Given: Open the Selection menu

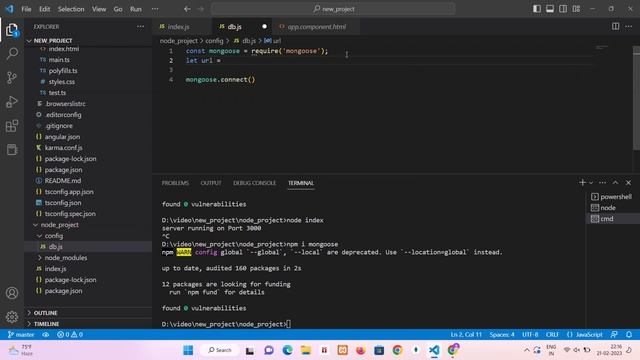Looking at the screenshot, I should click(x=71, y=9).
